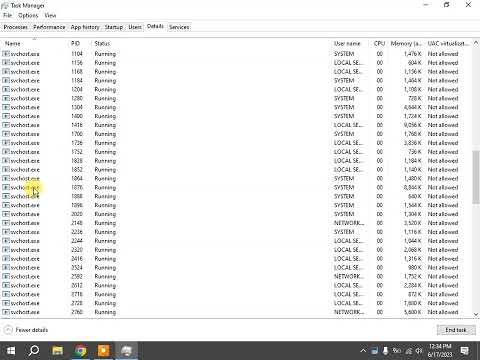Viewport: 480px width, 360px height.
Task: Switch to the Performance tab
Action: (x=49, y=27)
